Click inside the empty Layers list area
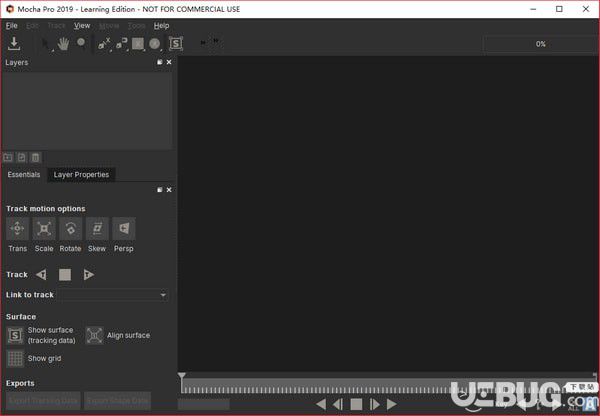Image resolution: width=600 pixels, height=416 pixels. [88, 111]
